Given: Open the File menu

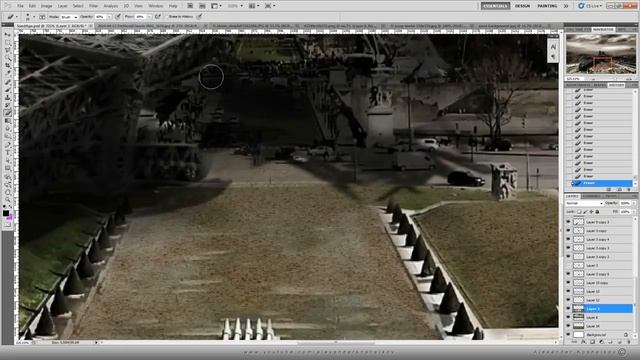Looking at the screenshot, I should 20,6.
